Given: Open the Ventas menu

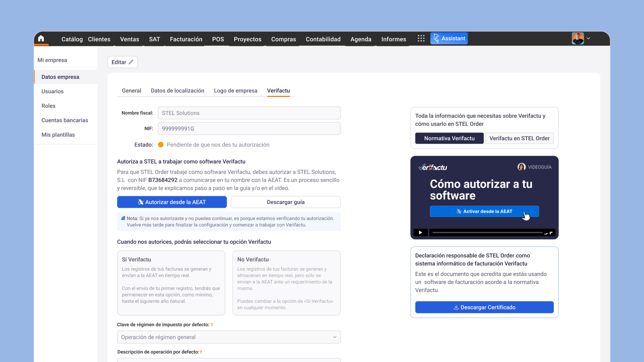Looking at the screenshot, I should click(130, 39).
